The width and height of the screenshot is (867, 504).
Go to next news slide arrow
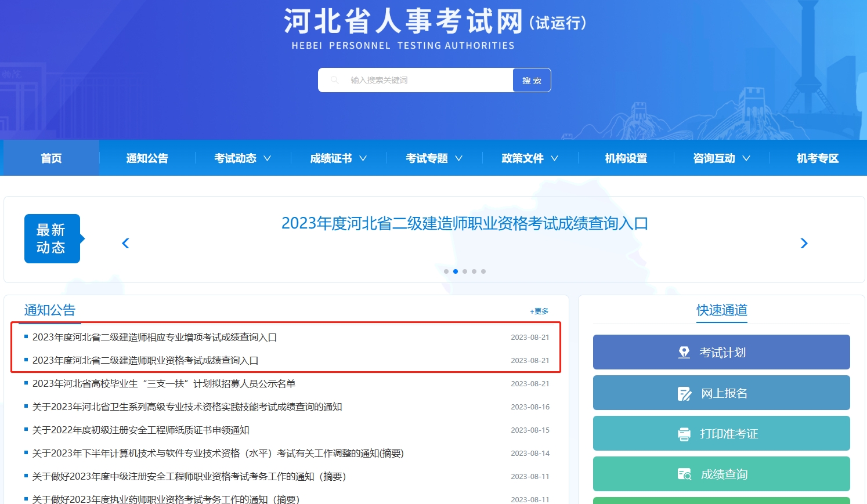pyautogui.click(x=804, y=243)
